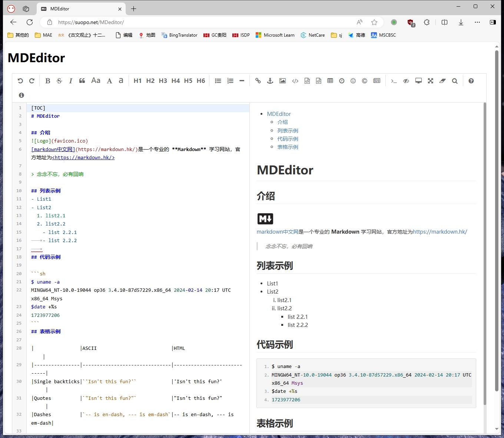This screenshot has width=504, height=438.
Task: Insert a reference link with anchor icon
Action: tap(270, 81)
